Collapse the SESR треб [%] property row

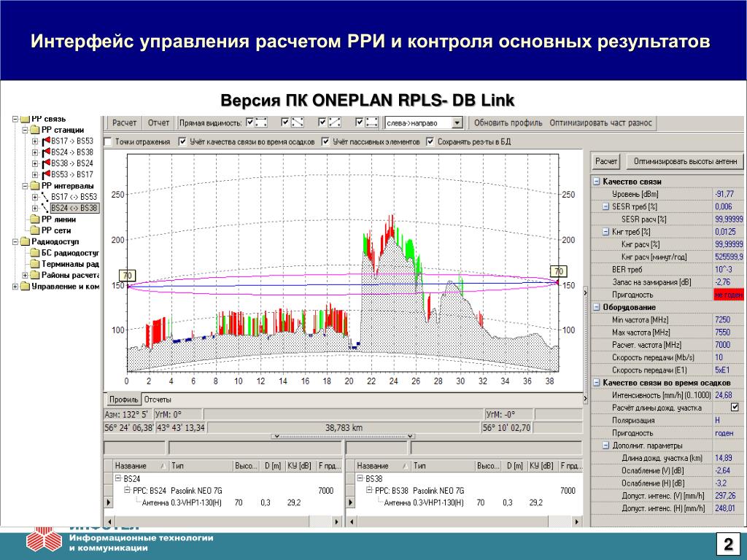(x=606, y=206)
